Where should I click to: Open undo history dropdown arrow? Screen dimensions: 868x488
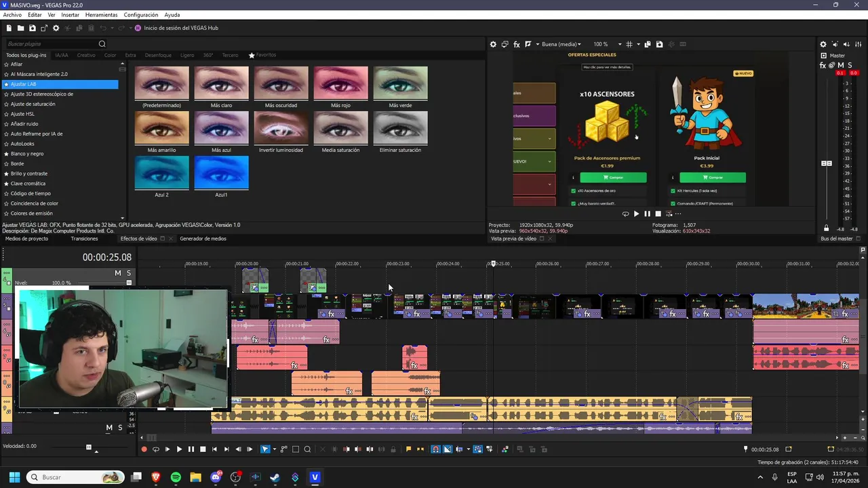point(112,28)
